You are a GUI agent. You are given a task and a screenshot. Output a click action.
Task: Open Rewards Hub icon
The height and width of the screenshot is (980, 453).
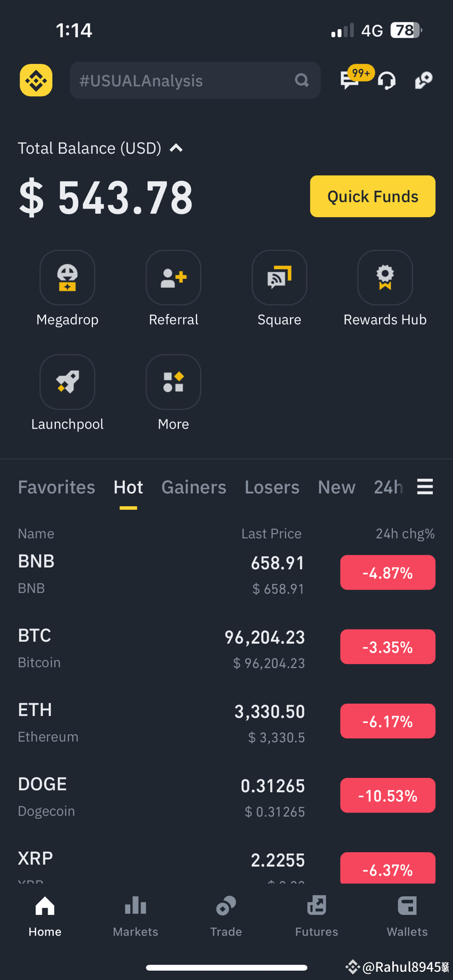[x=385, y=277]
